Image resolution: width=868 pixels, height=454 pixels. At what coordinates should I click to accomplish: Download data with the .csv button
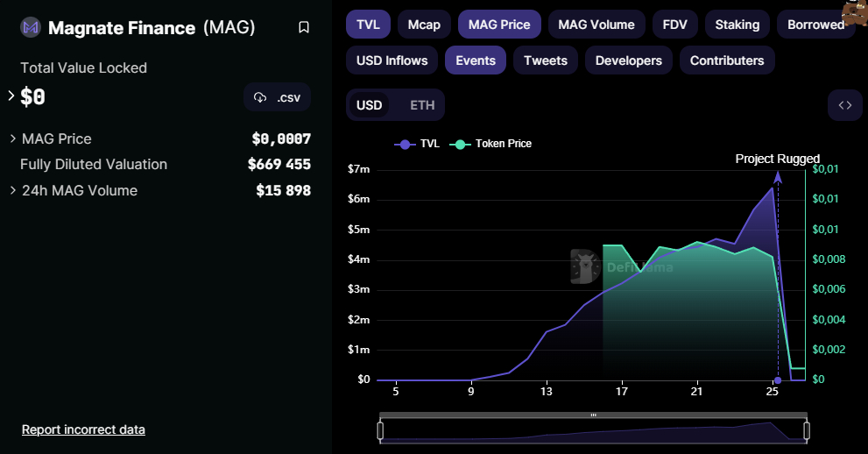[278, 97]
